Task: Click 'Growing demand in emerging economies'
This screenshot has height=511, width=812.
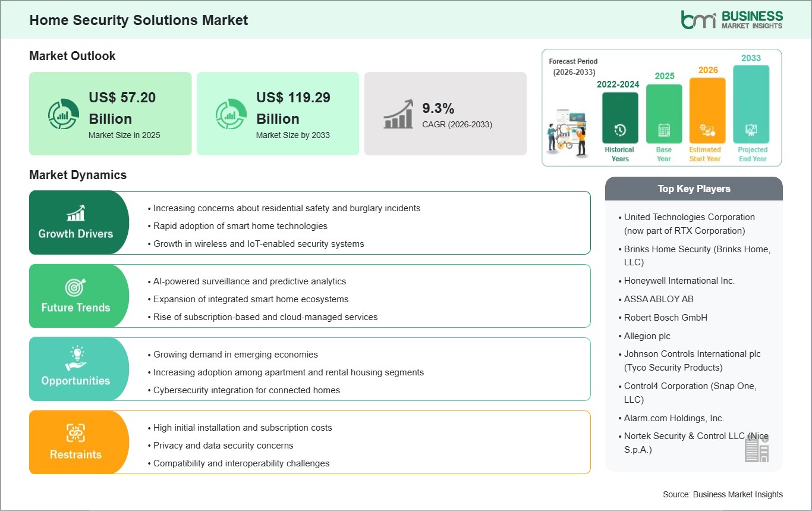Action: [x=236, y=355]
